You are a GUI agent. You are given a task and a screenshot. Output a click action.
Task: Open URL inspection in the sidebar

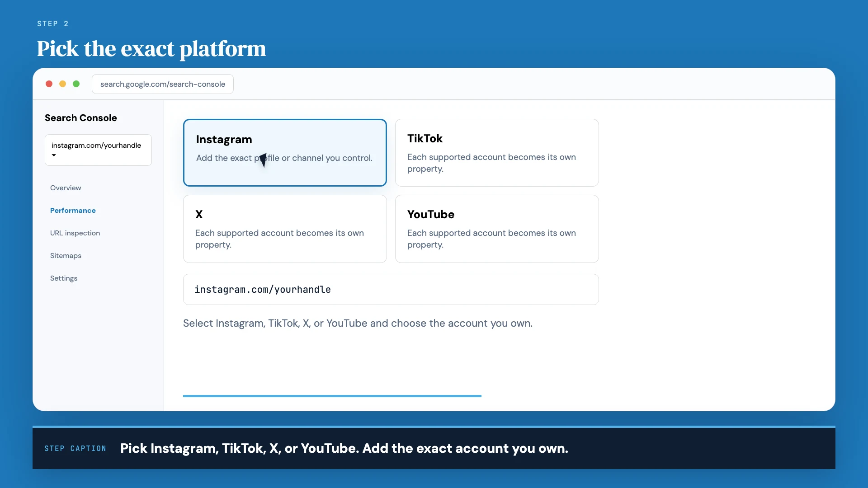[75, 233]
